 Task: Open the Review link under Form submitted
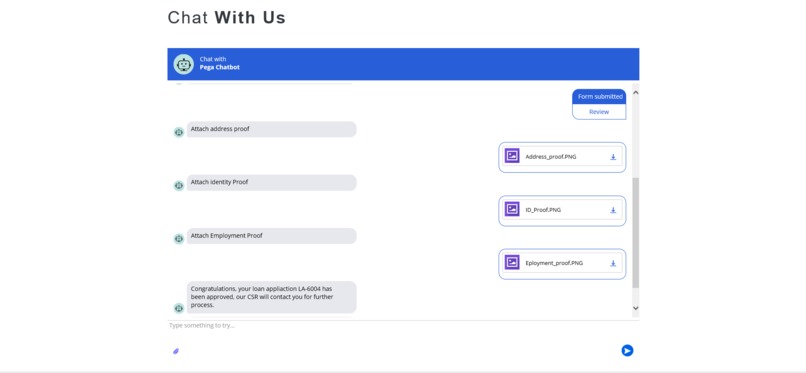click(x=599, y=112)
